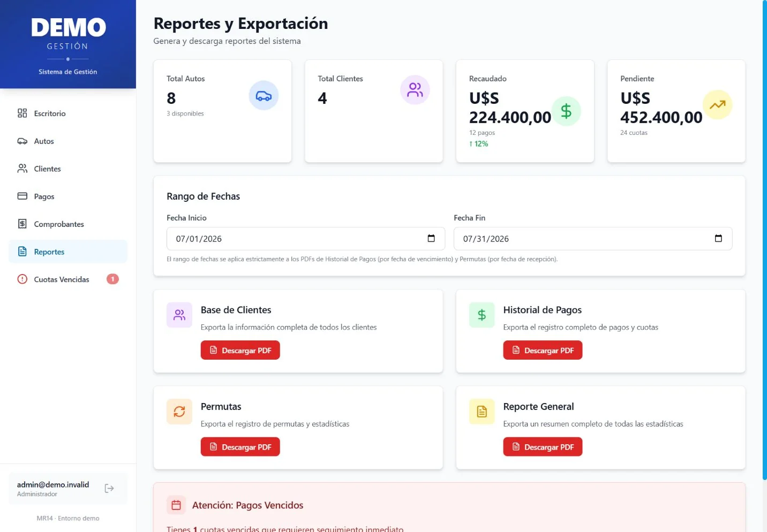Screen dimensions: 767x532
Task: Click the Recaudado amount U$S 224.400,00
Action: tap(510, 108)
